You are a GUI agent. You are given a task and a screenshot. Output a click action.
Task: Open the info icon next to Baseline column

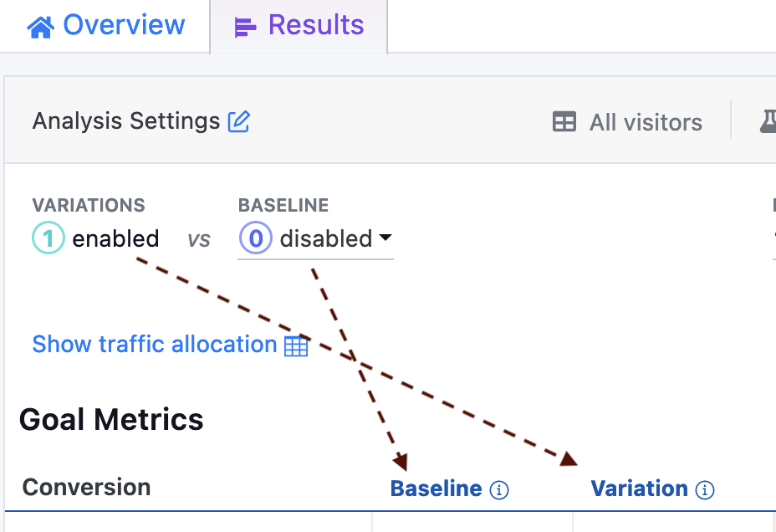coord(499,490)
